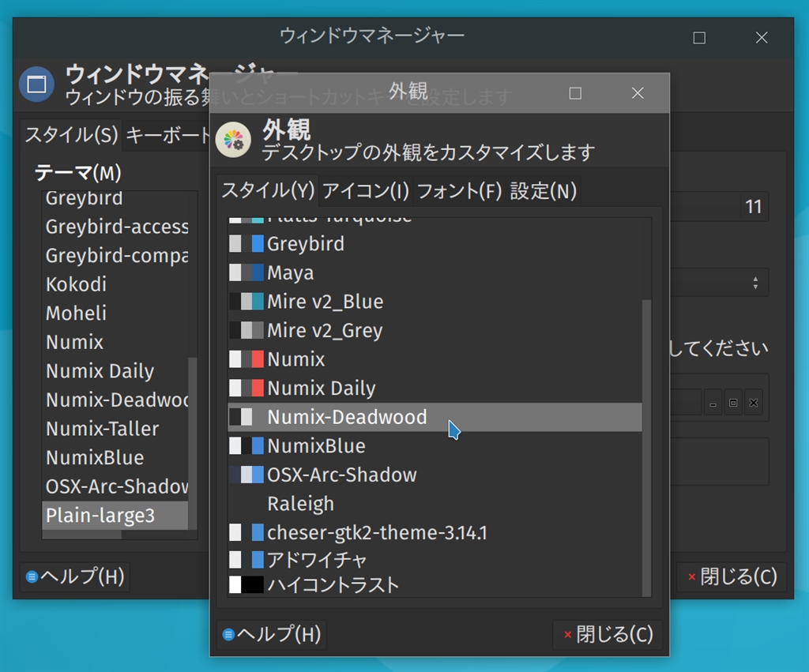Select Numix Daily in Appearance list
This screenshot has width=809, height=672.
[x=435, y=388]
